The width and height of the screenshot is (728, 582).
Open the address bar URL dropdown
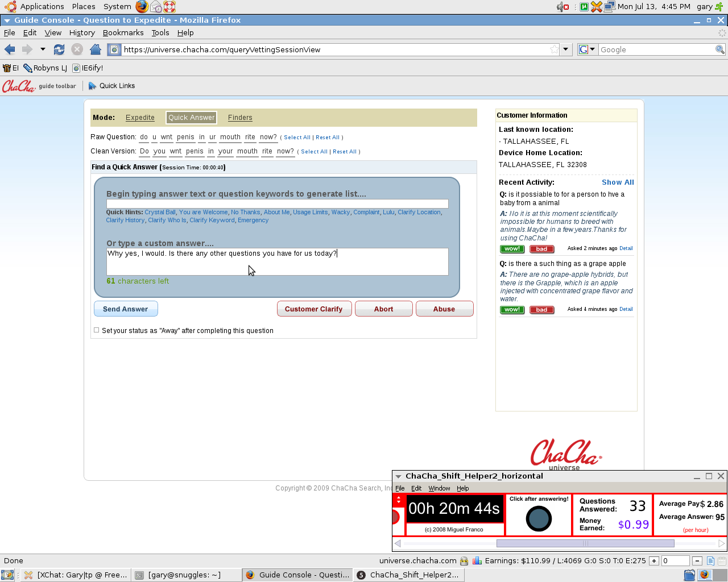(565, 49)
